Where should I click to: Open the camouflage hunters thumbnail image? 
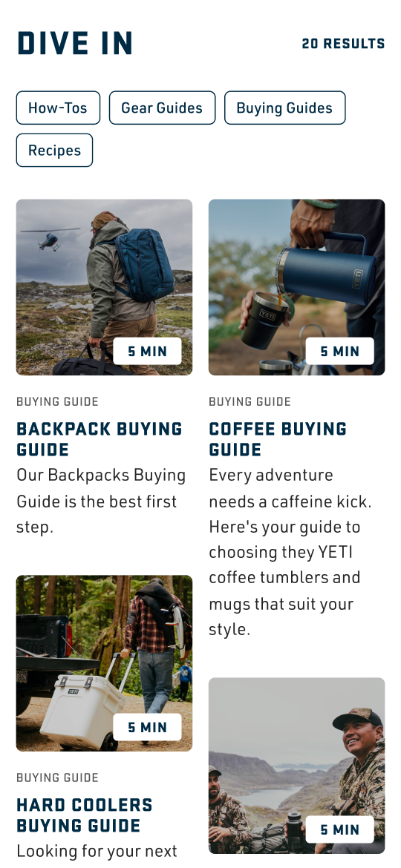[x=297, y=766]
